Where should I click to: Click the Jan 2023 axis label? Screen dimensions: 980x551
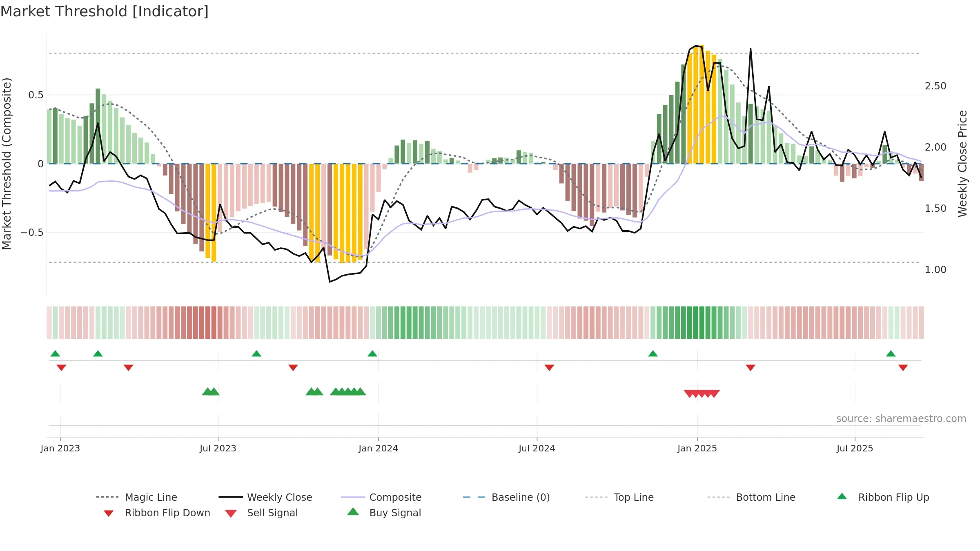pos(60,448)
